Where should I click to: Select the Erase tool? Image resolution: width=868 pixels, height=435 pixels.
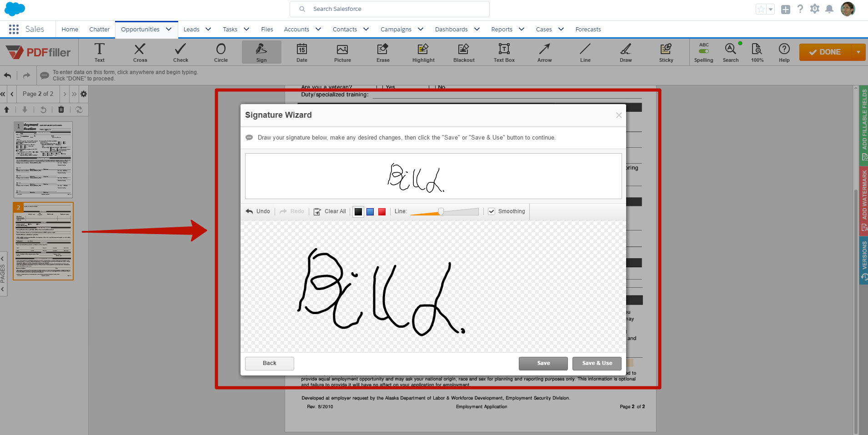(x=383, y=52)
